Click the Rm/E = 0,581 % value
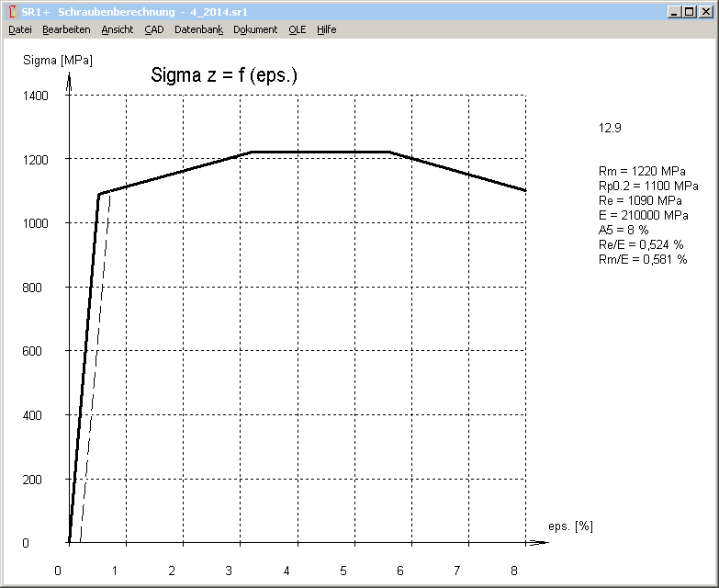 pyautogui.click(x=642, y=260)
